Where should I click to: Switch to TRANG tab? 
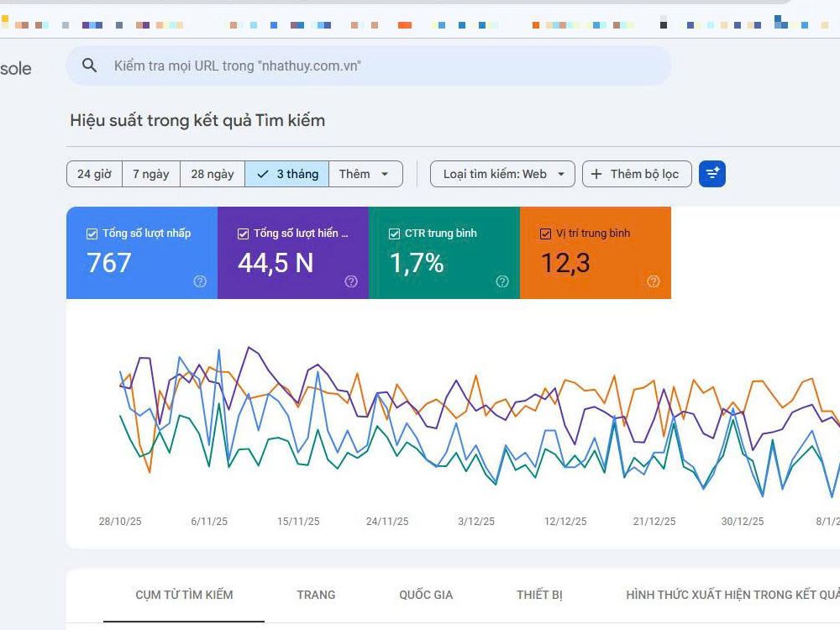coord(316,595)
